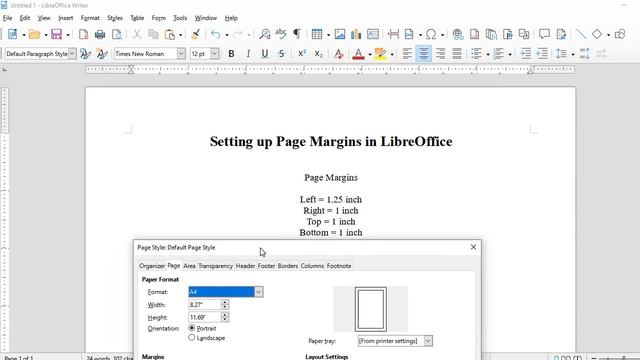The height and width of the screenshot is (360, 640).
Task: Apply yellow highlighting color swatch
Action: (x=380, y=54)
